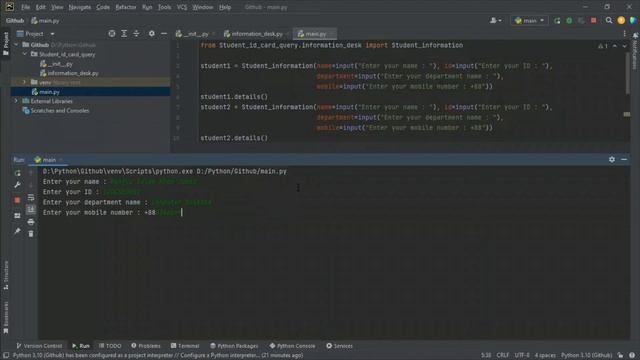Jump to the previous highlighted error arrow

click(x=615, y=46)
